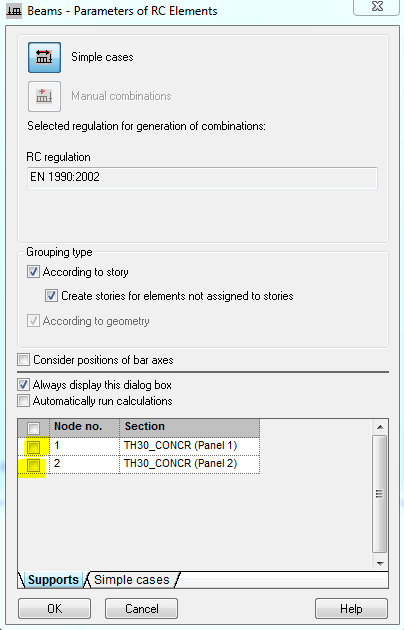Screen dimensions: 404x630
Task: Click the RC regulation EN 1990:2002 field
Action: (202, 178)
